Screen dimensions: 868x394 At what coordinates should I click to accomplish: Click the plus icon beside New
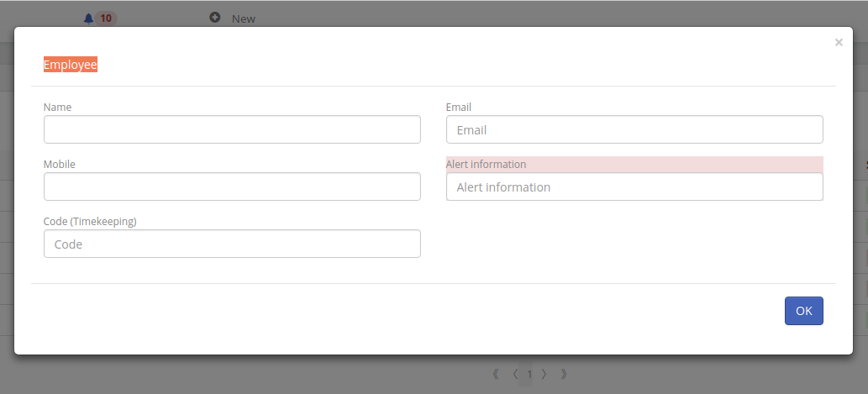(x=215, y=18)
